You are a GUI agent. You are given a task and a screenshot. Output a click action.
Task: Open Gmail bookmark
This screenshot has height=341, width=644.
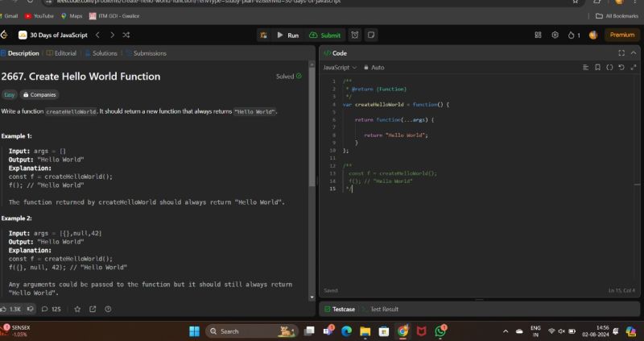(x=9, y=16)
